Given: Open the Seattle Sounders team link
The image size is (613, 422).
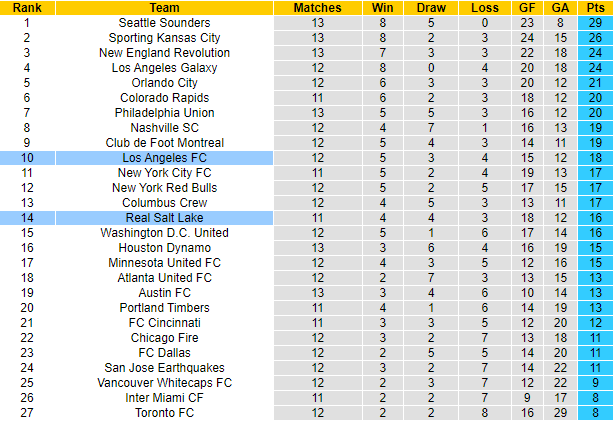Looking at the screenshot, I should (x=164, y=23).
